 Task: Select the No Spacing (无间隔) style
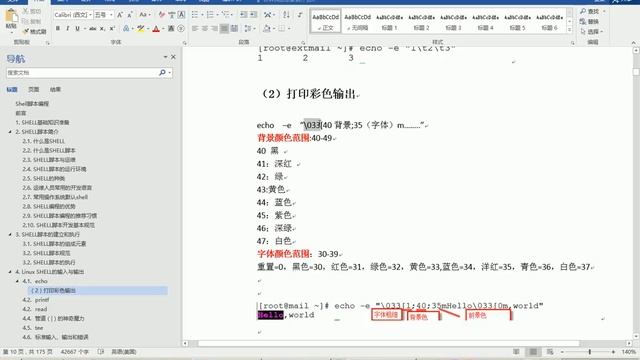(x=358, y=21)
